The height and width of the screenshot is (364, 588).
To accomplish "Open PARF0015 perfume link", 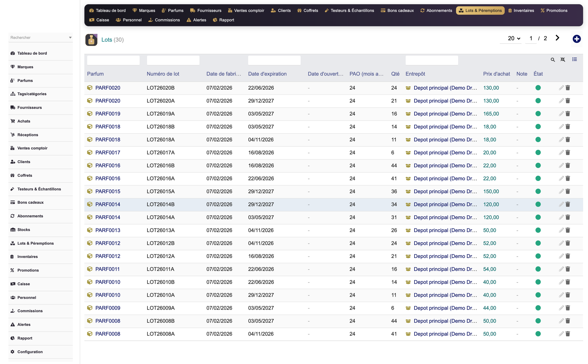I will pos(108,192).
